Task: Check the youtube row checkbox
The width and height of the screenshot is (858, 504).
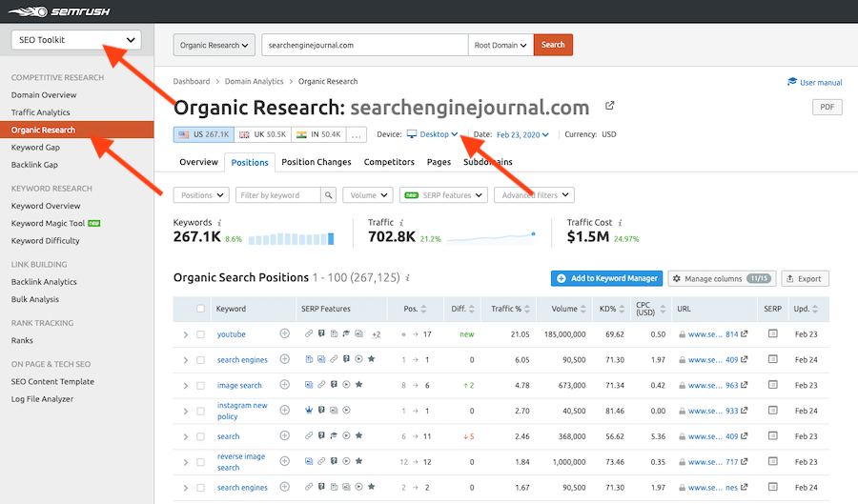Action: (x=201, y=334)
